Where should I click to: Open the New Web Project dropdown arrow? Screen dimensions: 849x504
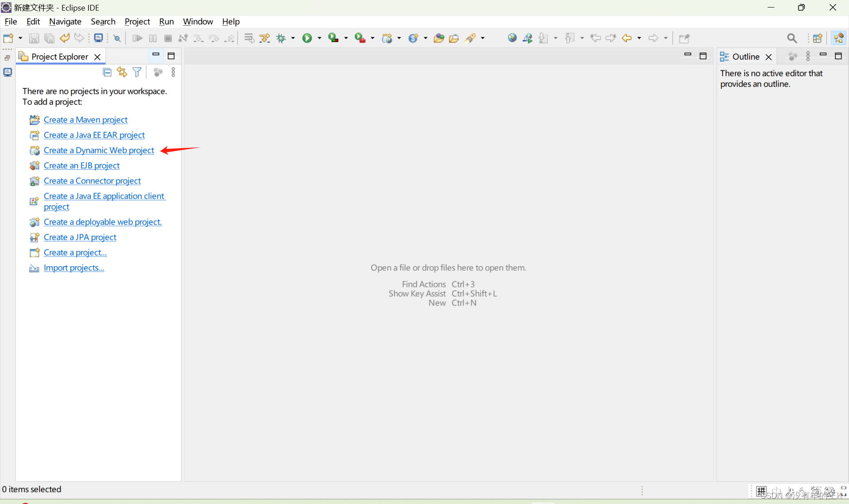coord(399,38)
